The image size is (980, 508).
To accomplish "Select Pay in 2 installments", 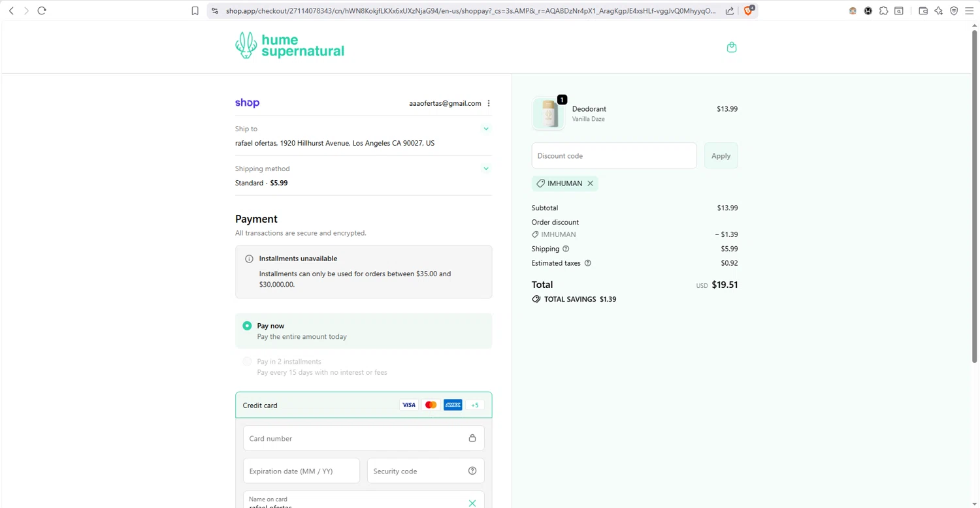I will (247, 361).
